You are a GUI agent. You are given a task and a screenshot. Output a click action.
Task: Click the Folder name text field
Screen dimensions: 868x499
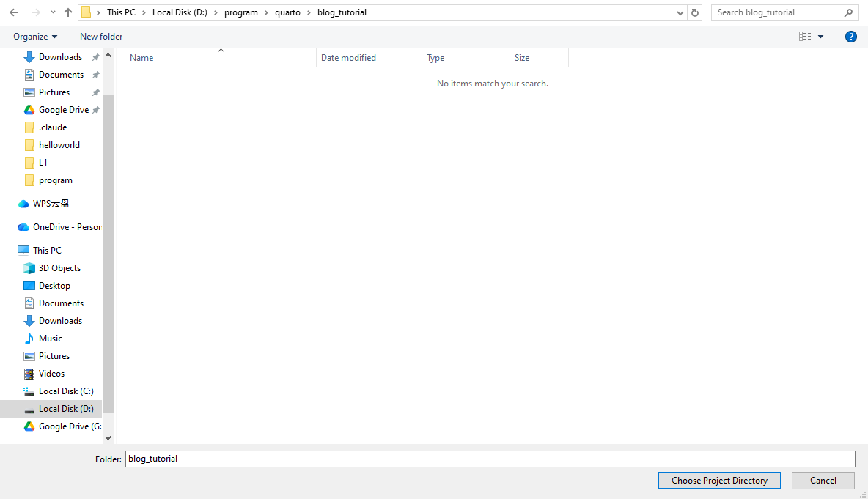(490, 459)
